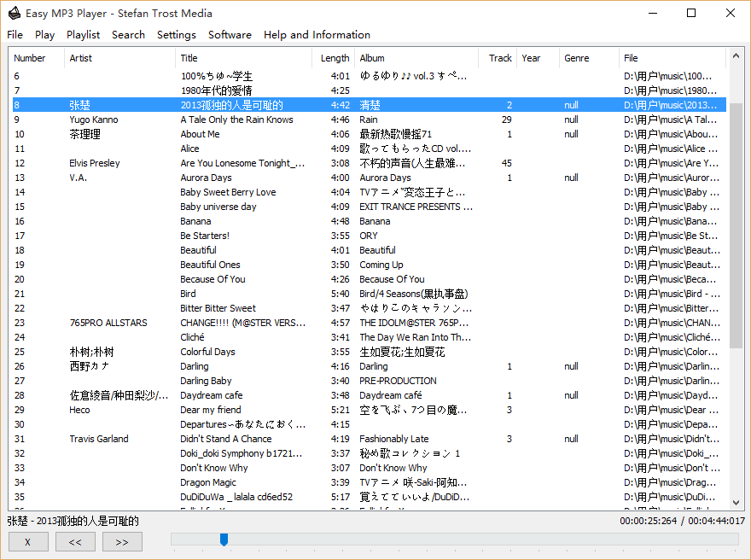Click artist 'V.A.' in row 13
Image resolution: width=751 pixels, height=560 pixels.
pos(78,178)
